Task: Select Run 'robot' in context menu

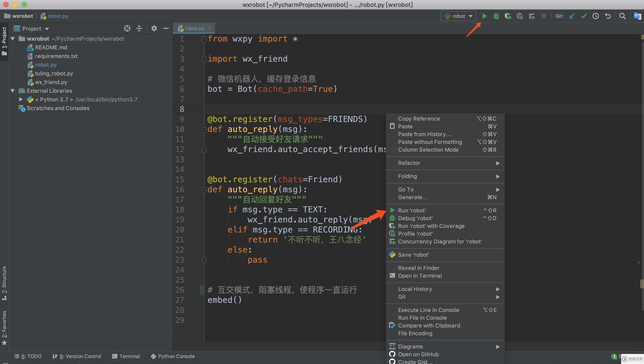Action: (412, 210)
